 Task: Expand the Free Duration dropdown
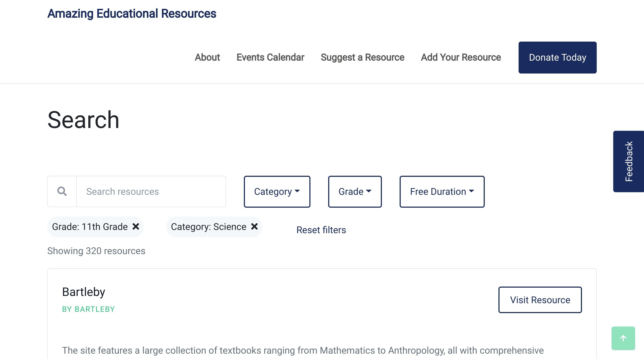coord(442,191)
